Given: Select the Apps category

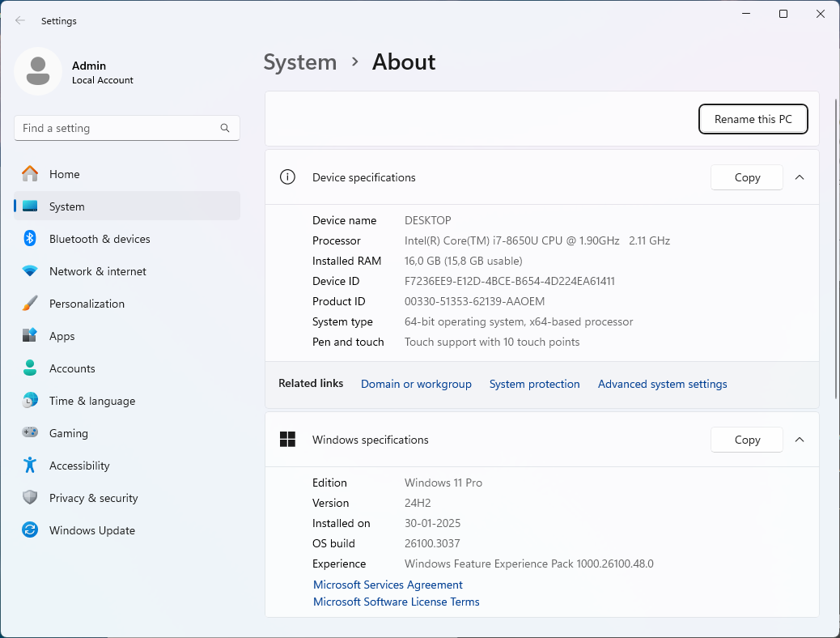Looking at the screenshot, I should (127, 336).
